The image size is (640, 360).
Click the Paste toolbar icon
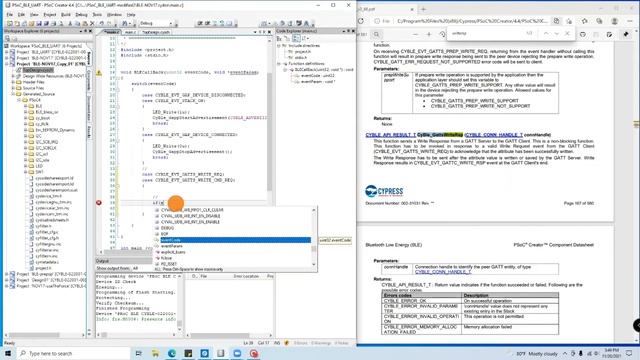pyautogui.click(x=85, y=23)
